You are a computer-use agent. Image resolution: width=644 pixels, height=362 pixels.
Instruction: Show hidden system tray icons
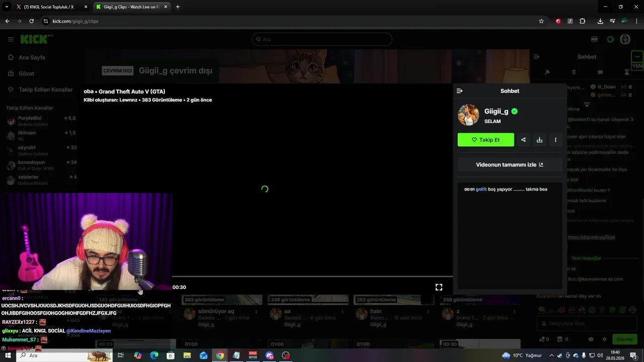pos(551,355)
